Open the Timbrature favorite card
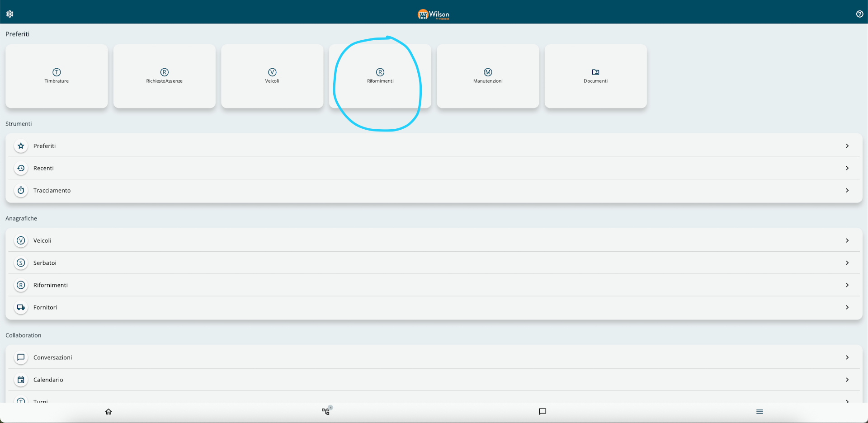Image resolution: width=868 pixels, height=423 pixels. click(57, 76)
